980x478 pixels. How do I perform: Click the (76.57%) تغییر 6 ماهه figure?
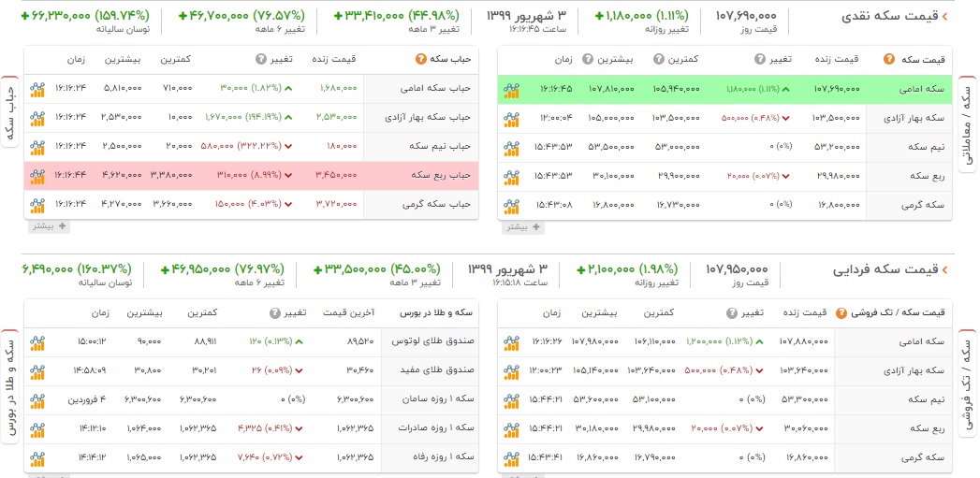[x=279, y=15]
